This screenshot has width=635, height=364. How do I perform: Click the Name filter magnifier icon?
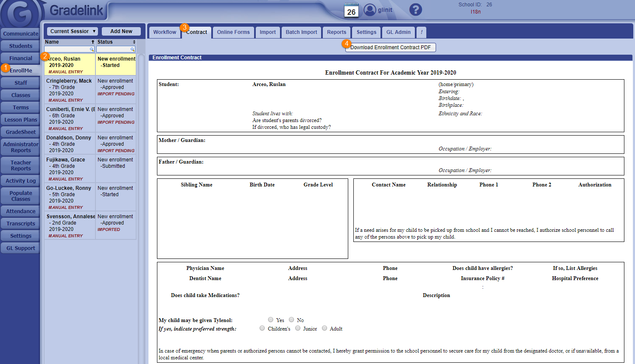point(92,50)
